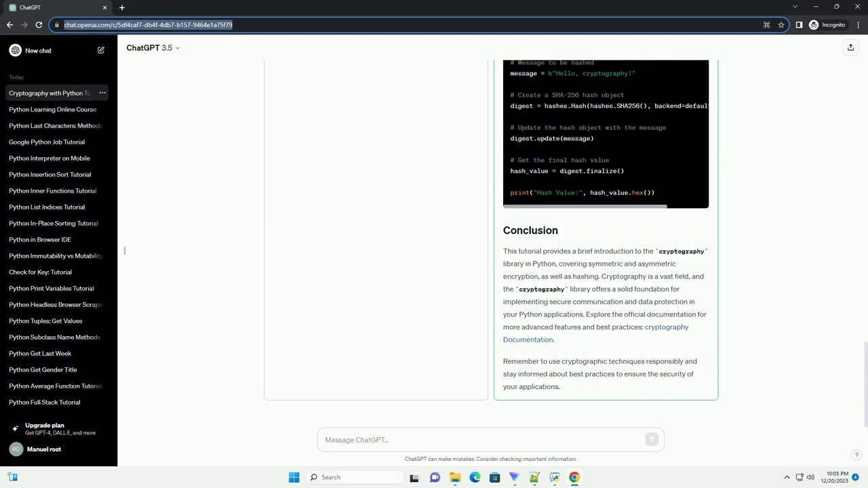This screenshot has height=488, width=868.
Task: Open Python Immutability vs Mutability chat
Action: coord(55,256)
